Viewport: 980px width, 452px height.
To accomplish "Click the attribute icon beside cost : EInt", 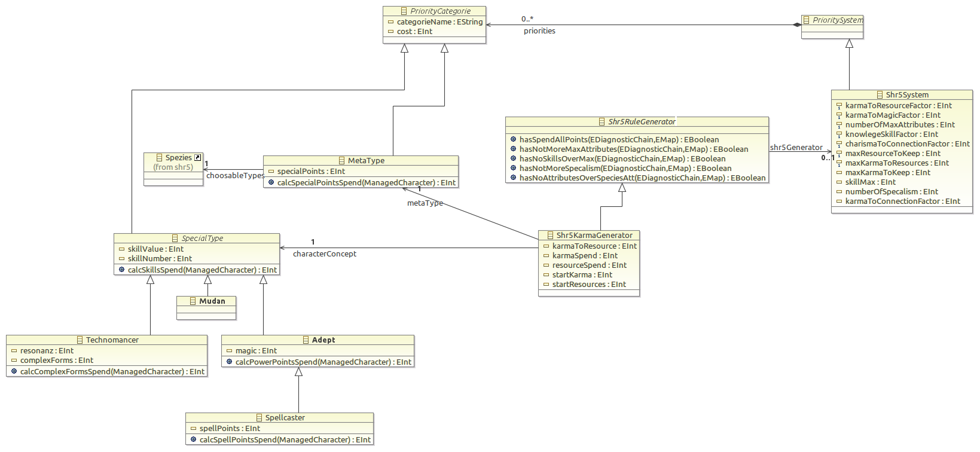I will click(391, 32).
